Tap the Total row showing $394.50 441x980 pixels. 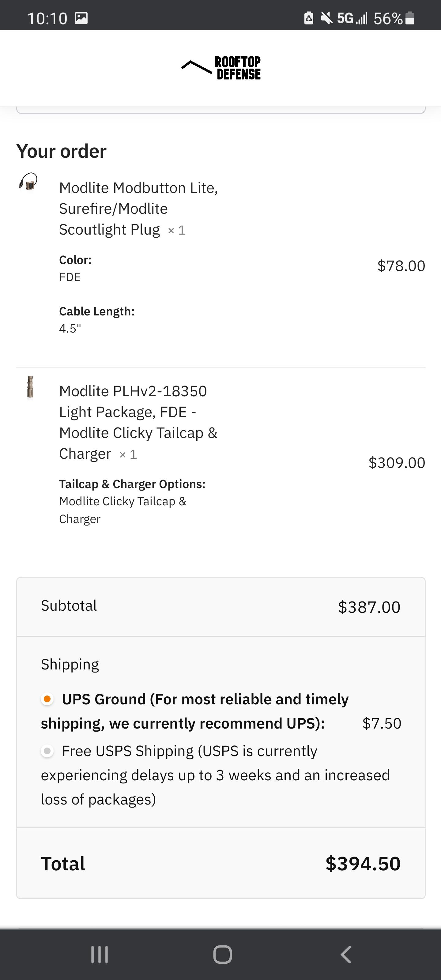(x=221, y=864)
